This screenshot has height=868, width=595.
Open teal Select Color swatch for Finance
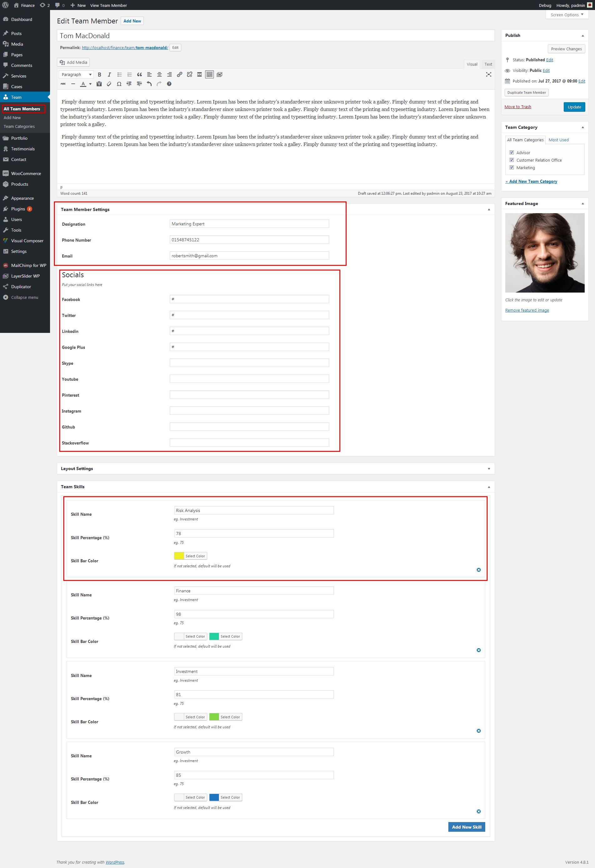click(x=226, y=636)
